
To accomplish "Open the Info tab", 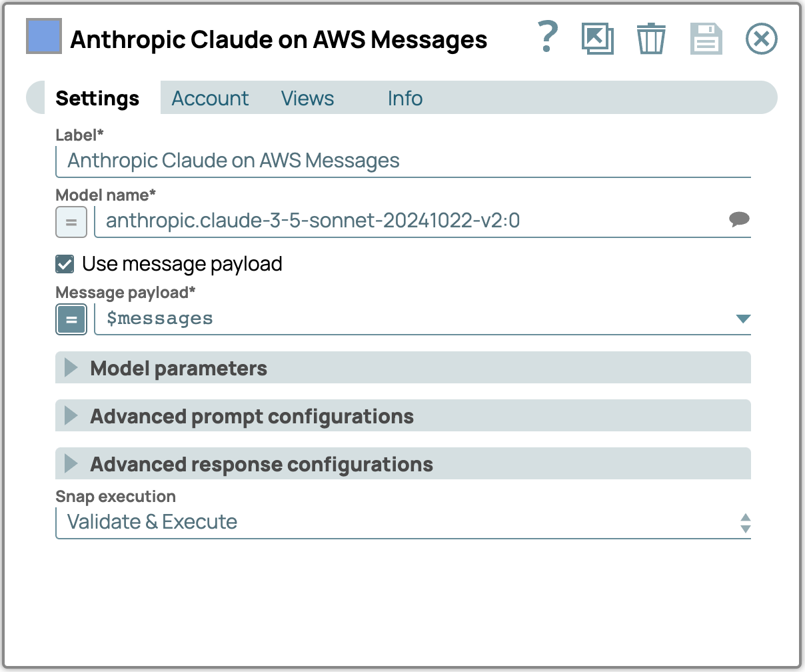I will [404, 98].
